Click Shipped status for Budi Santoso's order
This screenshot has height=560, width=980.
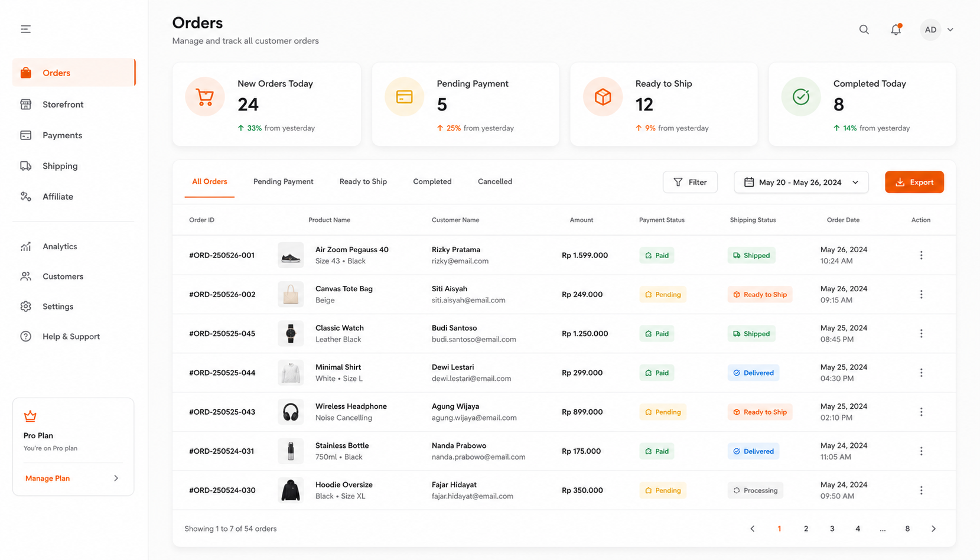coord(751,334)
